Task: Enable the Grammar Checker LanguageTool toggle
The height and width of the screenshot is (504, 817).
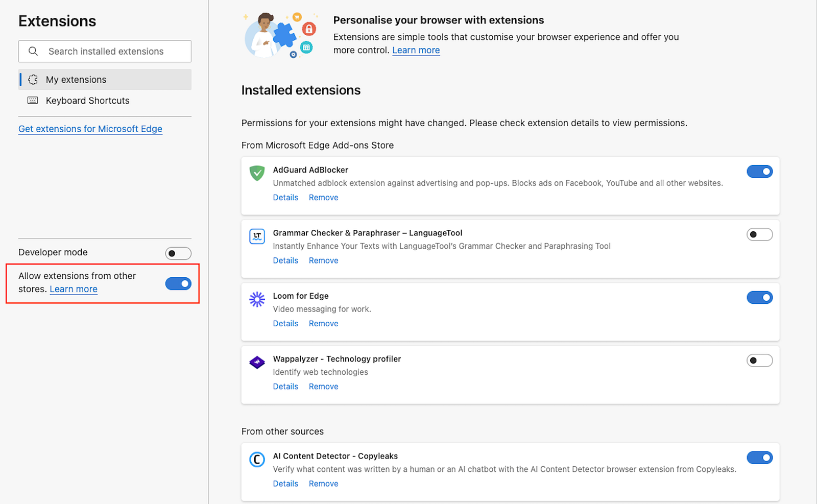Action: 759,234
